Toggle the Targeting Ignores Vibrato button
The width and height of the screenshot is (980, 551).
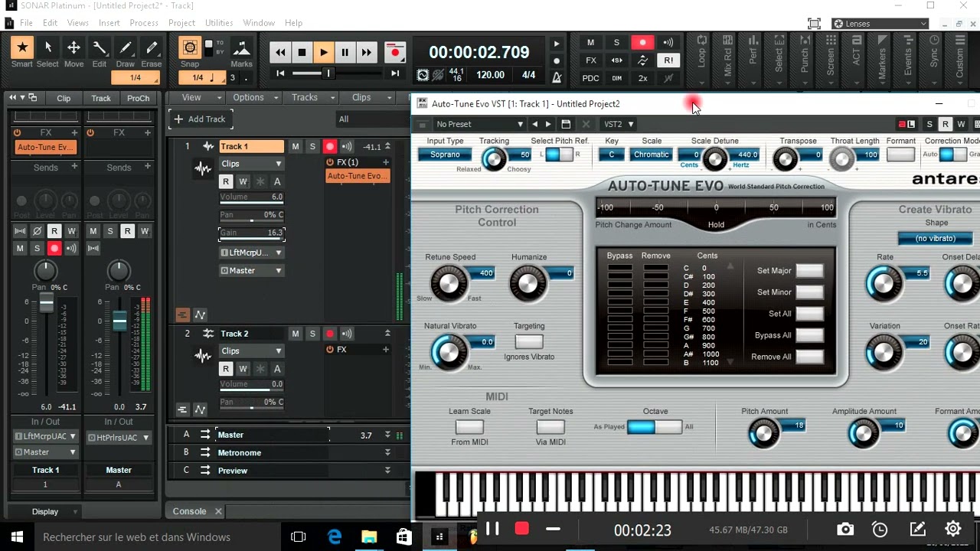529,341
